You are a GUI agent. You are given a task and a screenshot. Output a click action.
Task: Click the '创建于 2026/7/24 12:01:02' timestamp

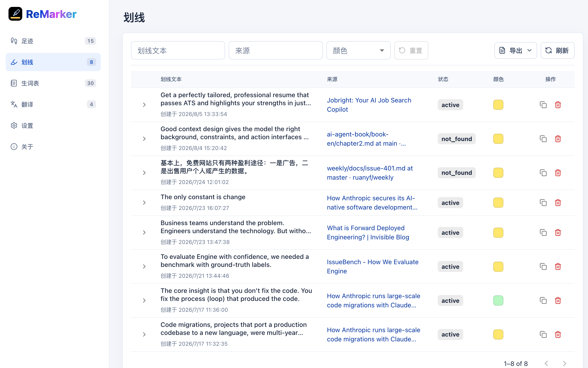click(x=195, y=182)
